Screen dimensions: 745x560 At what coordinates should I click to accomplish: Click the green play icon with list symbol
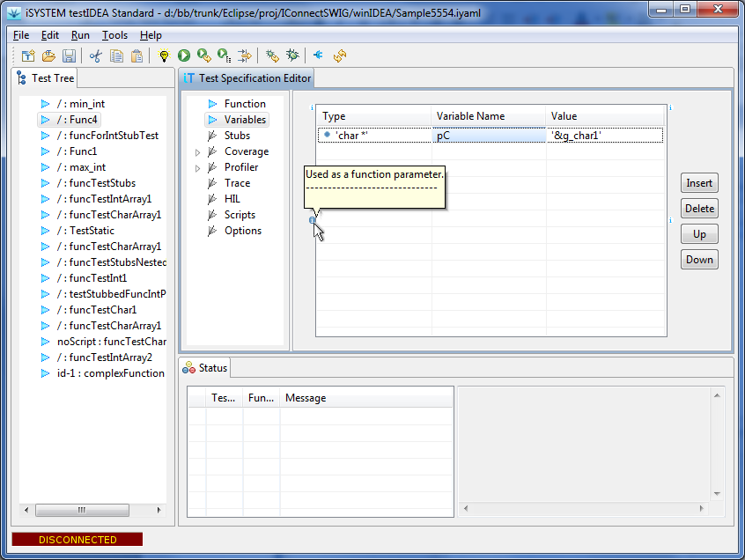(225, 55)
